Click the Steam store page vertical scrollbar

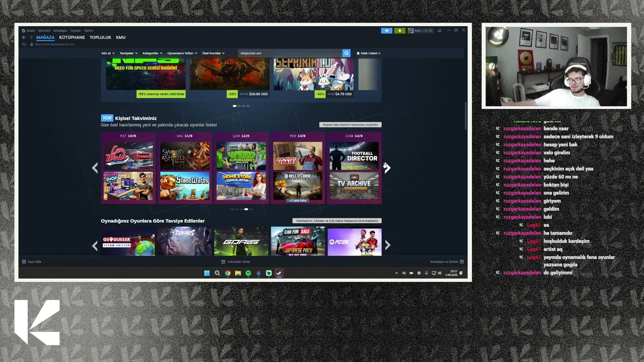pos(466,116)
